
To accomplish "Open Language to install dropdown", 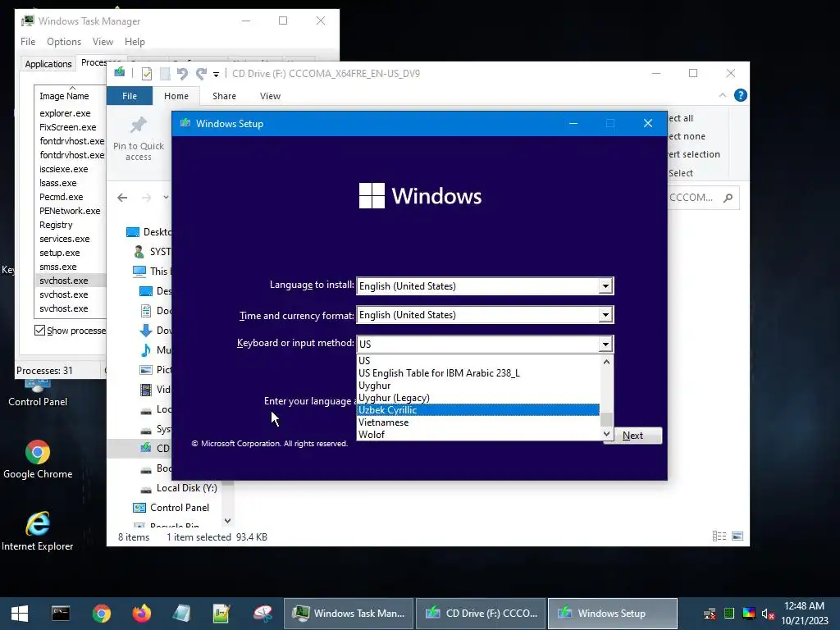I will point(605,286).
